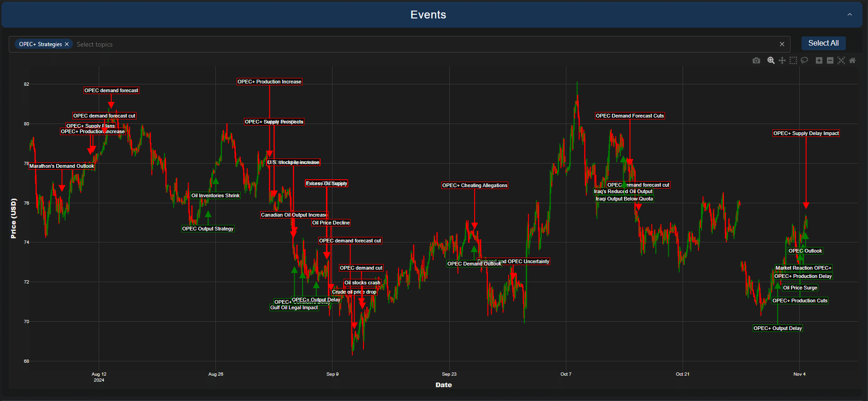Click the Aug 12 2024 date tick
Screen dimensions: 868x401
(x=99, y=377)
